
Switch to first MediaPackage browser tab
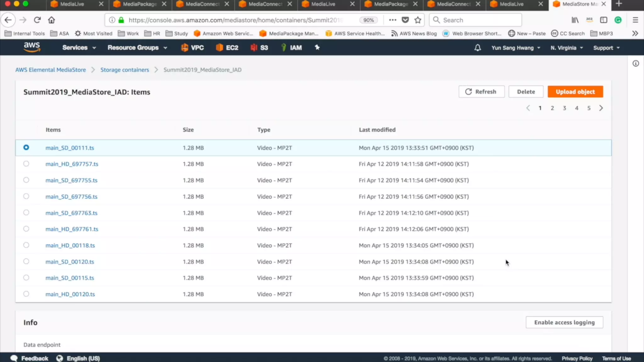point(140,4)
